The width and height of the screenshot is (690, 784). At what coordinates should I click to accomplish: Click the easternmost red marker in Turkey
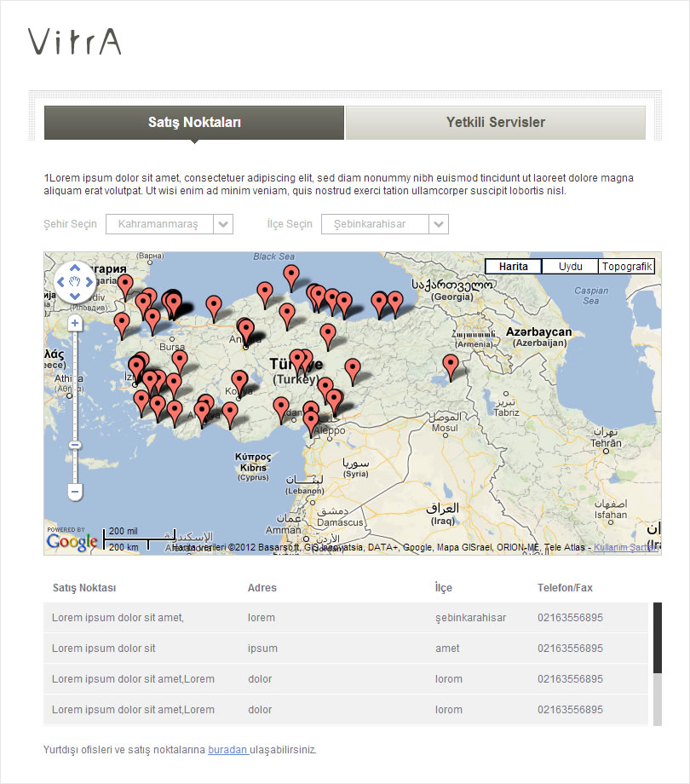[451, 365]
